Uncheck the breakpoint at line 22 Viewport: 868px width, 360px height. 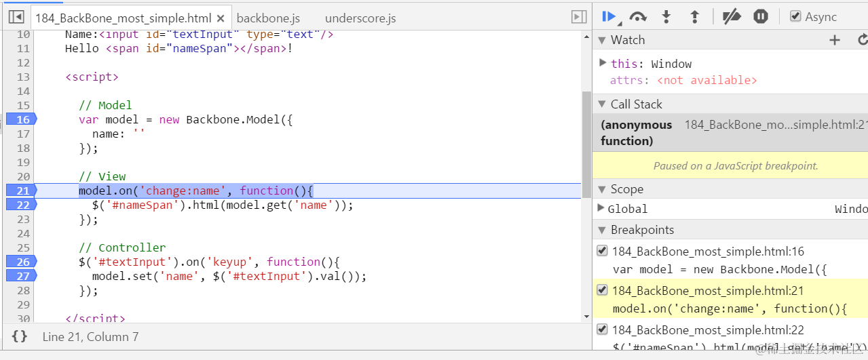[602, 329]
